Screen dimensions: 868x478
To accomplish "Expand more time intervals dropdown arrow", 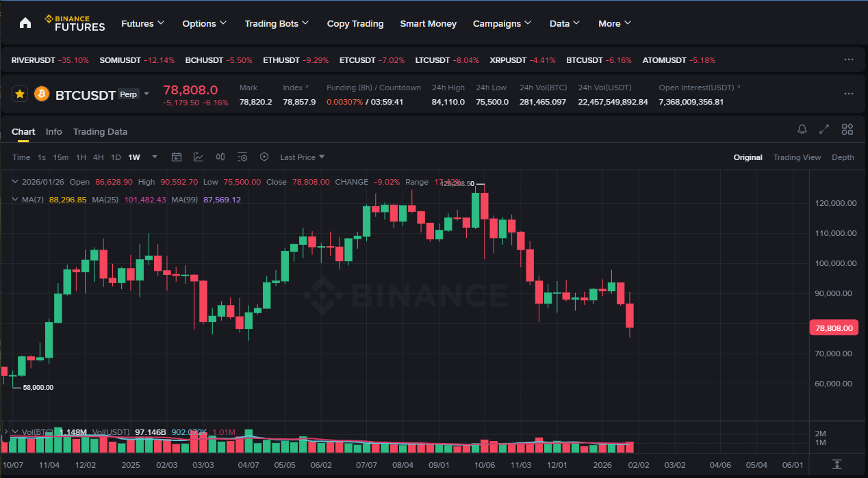I will pos(155,157).
